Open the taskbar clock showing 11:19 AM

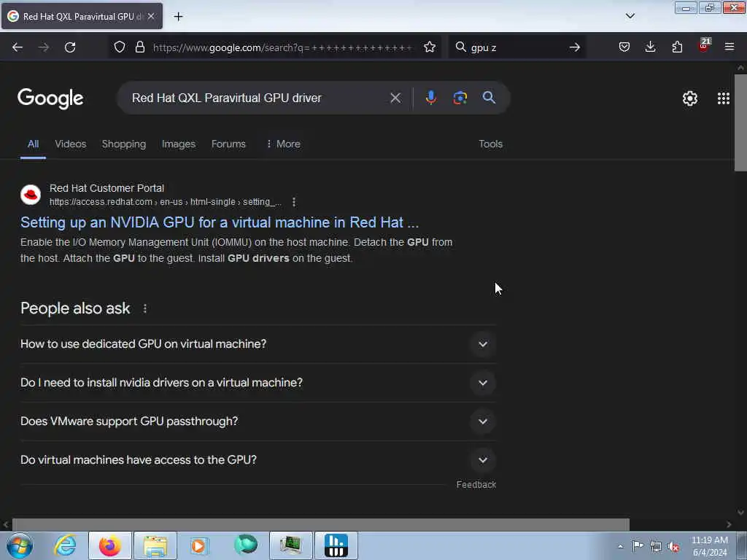click(709, 546)
